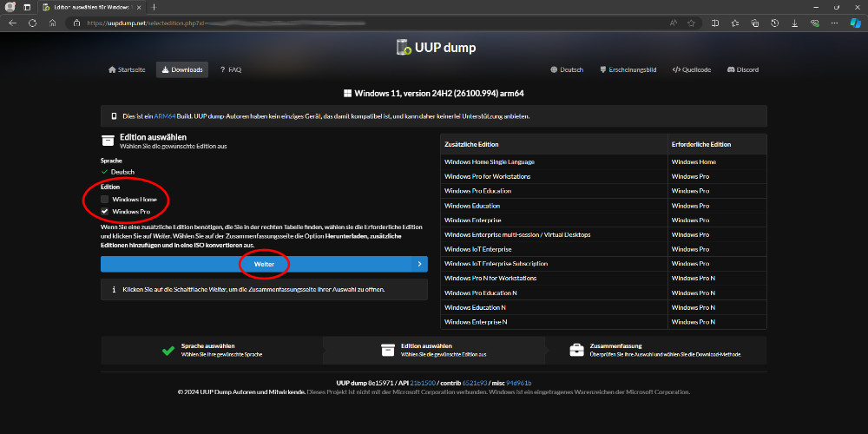Image resolution: width=868 pixels, height=434 pixels.
Task: Click the UUP dump logo
Action: (436, 48)
